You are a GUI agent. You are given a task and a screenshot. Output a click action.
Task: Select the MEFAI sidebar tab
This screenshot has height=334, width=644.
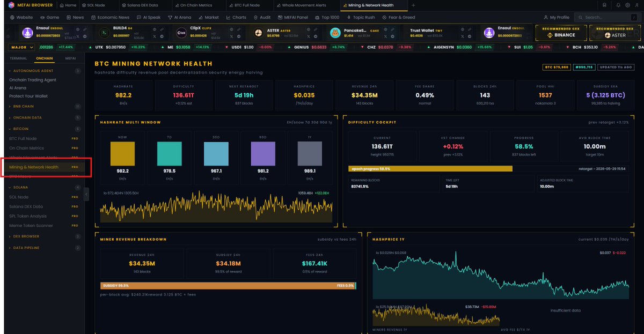(71, 58)
